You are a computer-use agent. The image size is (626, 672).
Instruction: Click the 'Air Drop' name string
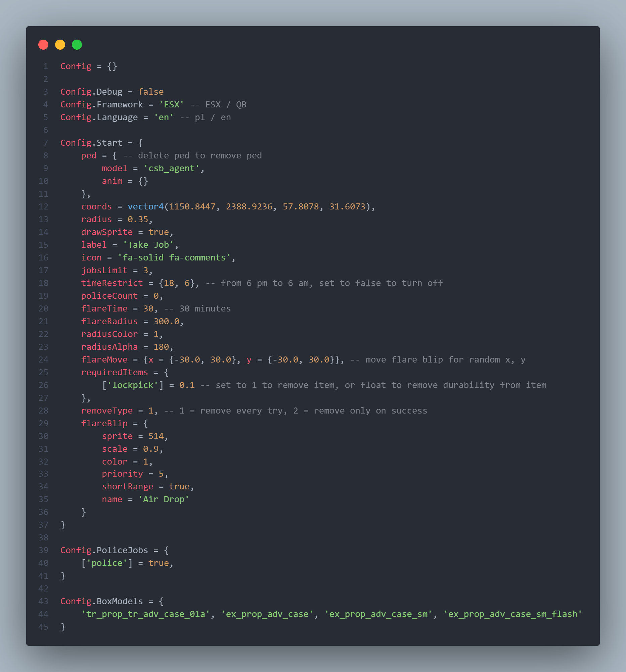164,499
